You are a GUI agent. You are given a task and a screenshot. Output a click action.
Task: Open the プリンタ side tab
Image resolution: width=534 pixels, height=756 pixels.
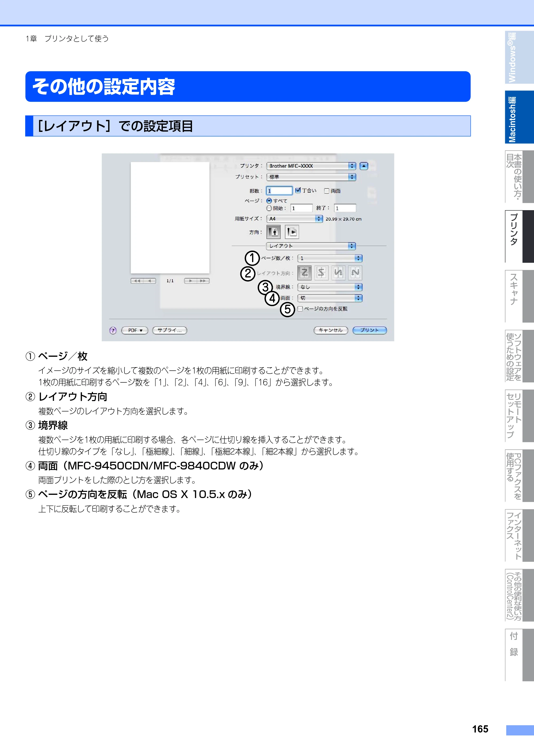(x=520, y=237)
